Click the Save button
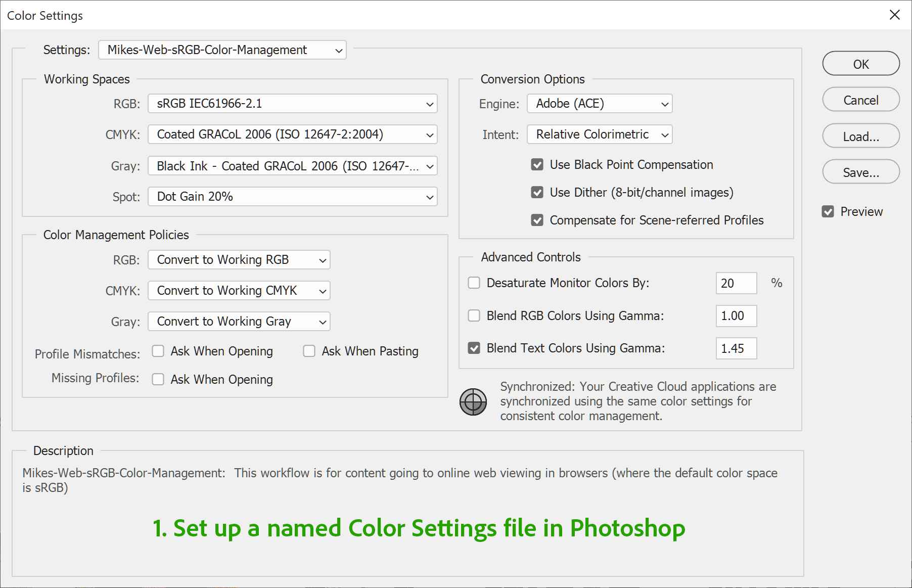This screenshot has height=588, width=912. tap(860, 172)
